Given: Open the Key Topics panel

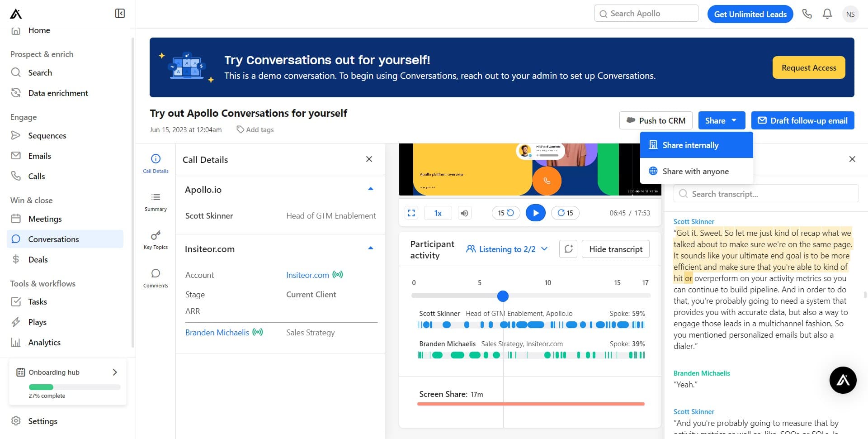Looking at the screenshot, I should [x=156, y=240].
